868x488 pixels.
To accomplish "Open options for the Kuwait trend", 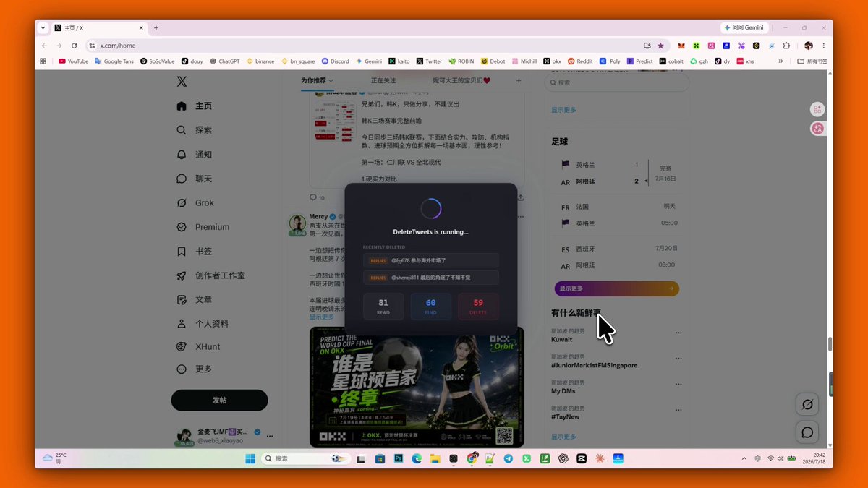I will point(678,333).
